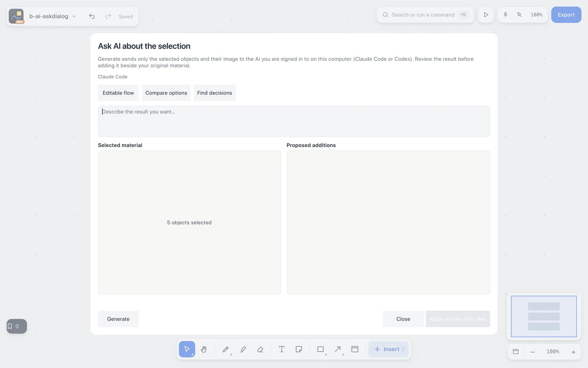Undo the last action
Screen dimensions: 588x368
pos(92,16)
